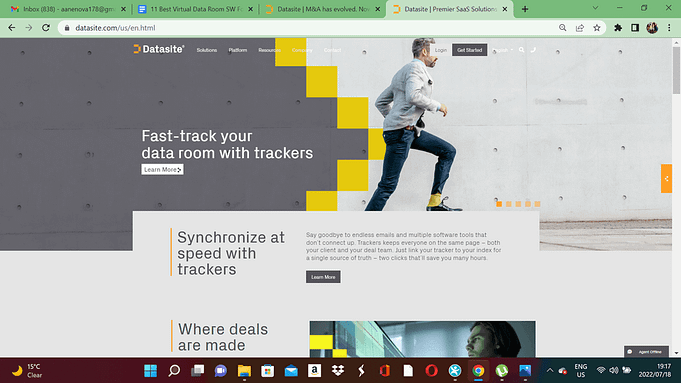Screen dimensions: 681x383
Task: Click the Where deals are made image
Action: point(422,339)
